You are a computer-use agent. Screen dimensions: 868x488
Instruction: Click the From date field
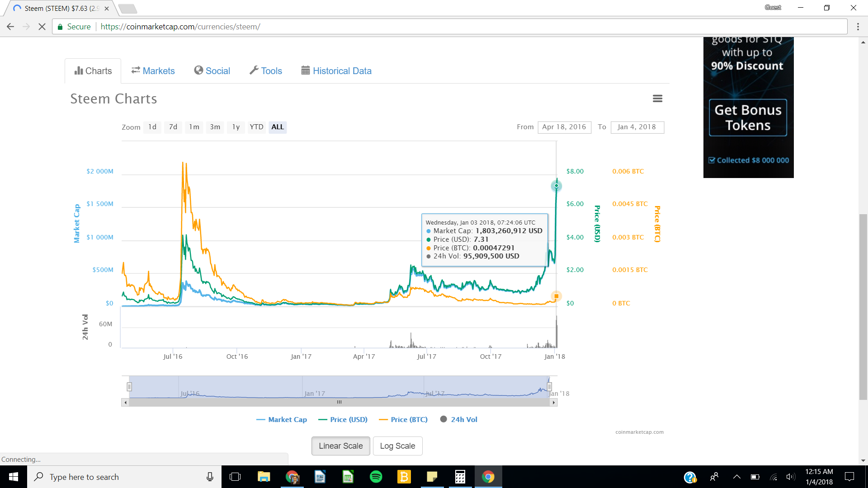(564, 127)
